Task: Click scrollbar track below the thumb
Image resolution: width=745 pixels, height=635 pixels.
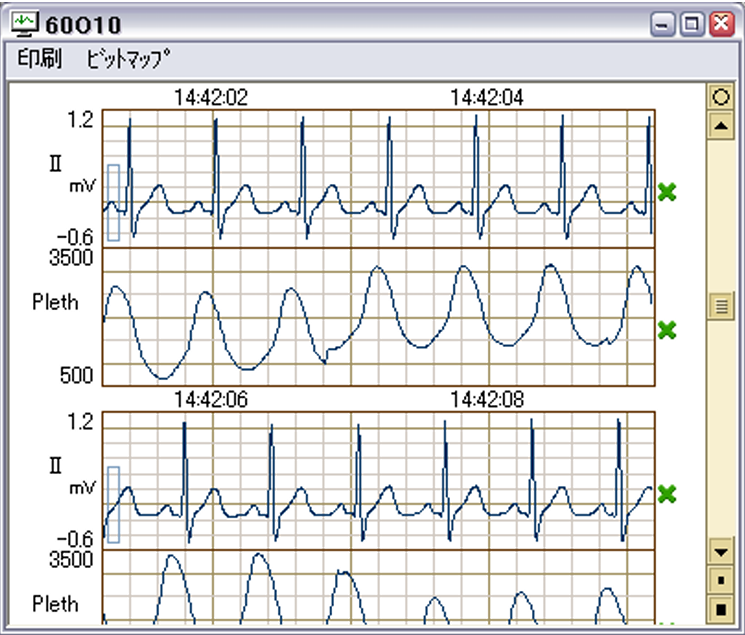Action: (719, 430)
